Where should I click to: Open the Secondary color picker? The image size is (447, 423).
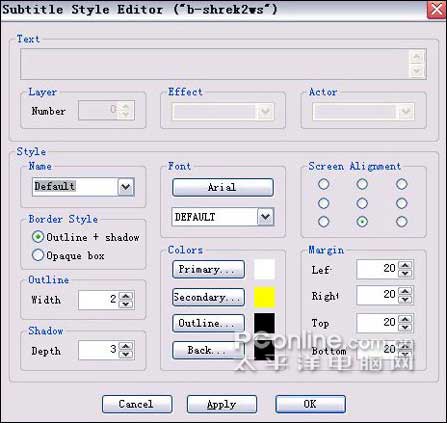pyautogui.click(x=208, y=297)
